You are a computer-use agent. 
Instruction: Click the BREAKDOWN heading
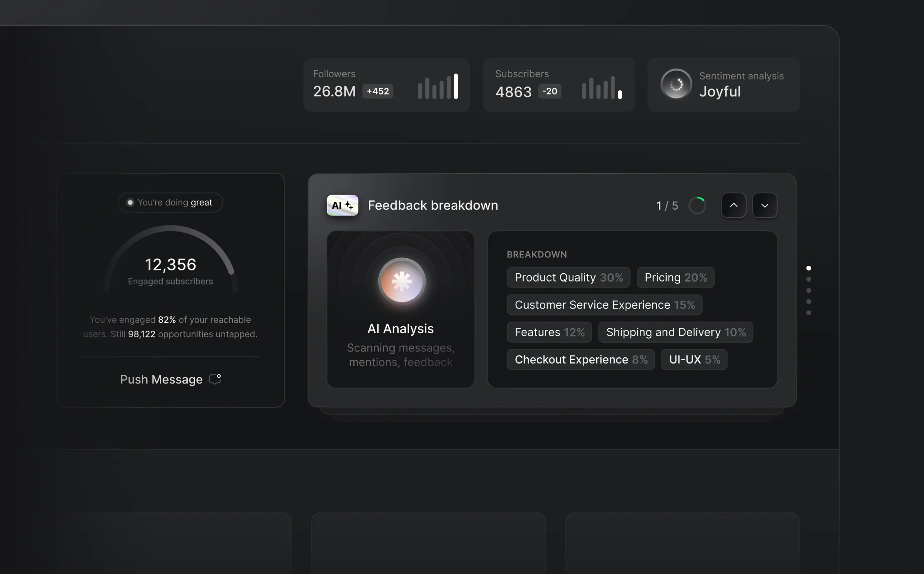coord(537,255)
